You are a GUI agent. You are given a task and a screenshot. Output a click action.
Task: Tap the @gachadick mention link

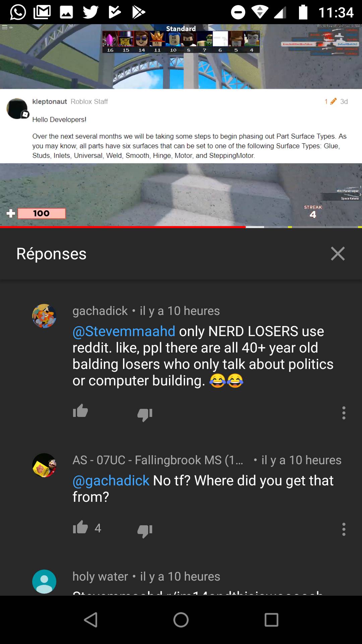(x=111, y=481)
